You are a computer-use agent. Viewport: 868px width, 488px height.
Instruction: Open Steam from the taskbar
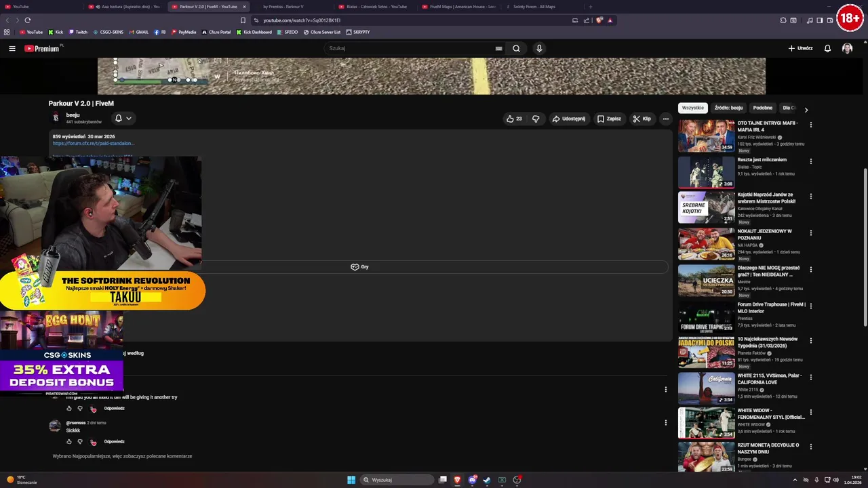click(487, 480)
